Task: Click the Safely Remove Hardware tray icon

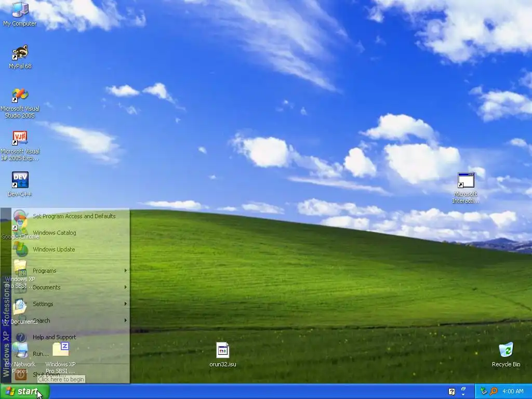Action: tap(484, 392)
